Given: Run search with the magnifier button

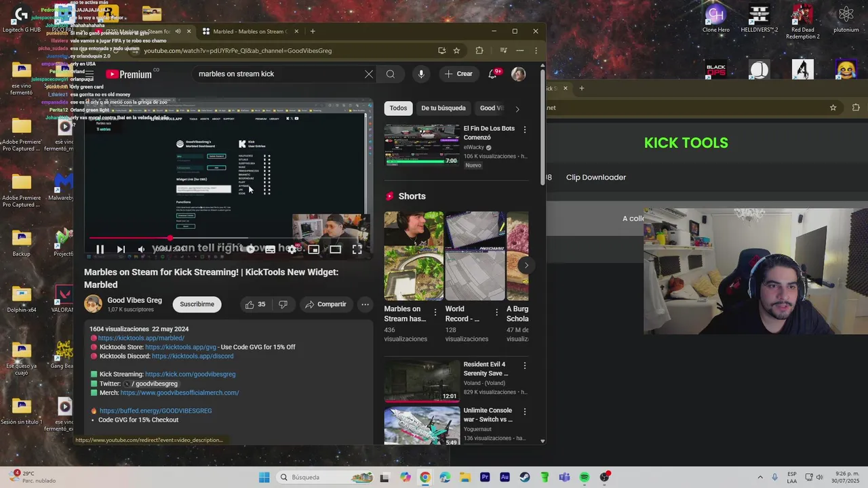Looking at the screenshot, I should pos(391,74).
